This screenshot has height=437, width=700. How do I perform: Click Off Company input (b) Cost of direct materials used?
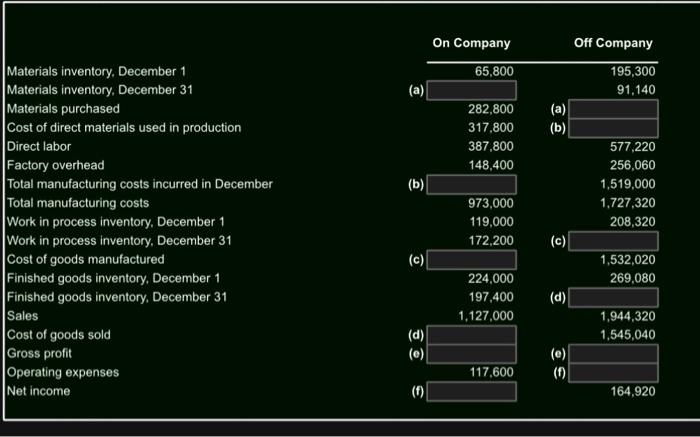[x=613, y=128]
